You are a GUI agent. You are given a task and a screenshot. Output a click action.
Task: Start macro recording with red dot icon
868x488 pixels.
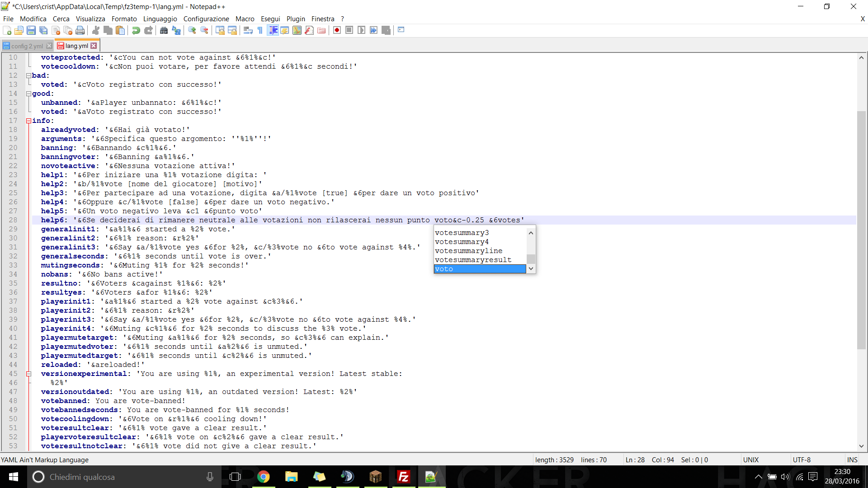coord(337,30)
